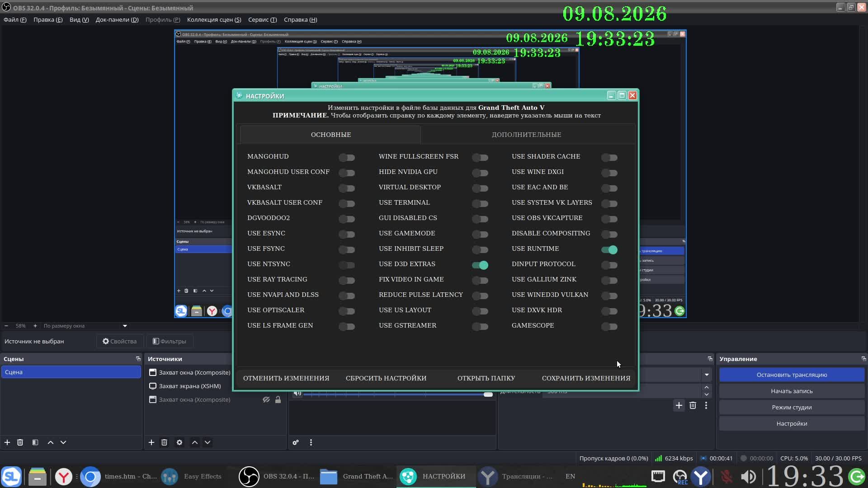Open Фильтры for the selected source
Viewport: 868px width, 488px height.
(x=170, y=341)
